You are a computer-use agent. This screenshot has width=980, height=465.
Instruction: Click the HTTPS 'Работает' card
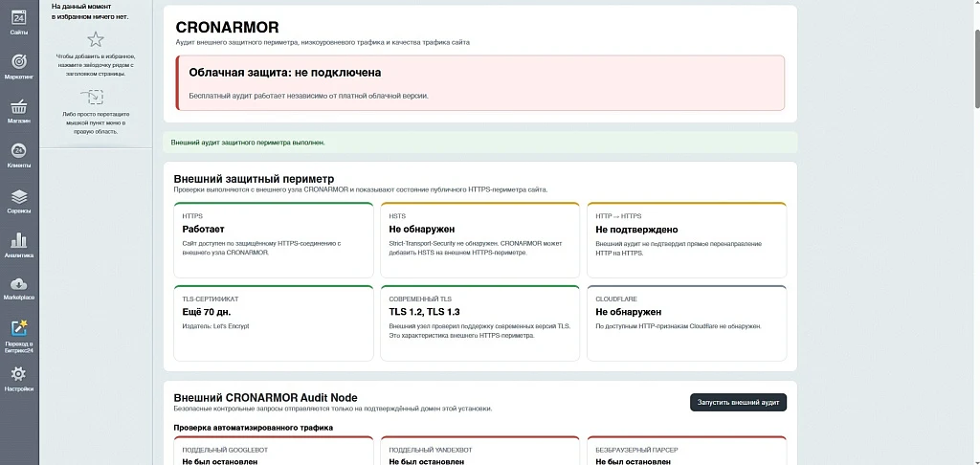click(x=274, y=240)
